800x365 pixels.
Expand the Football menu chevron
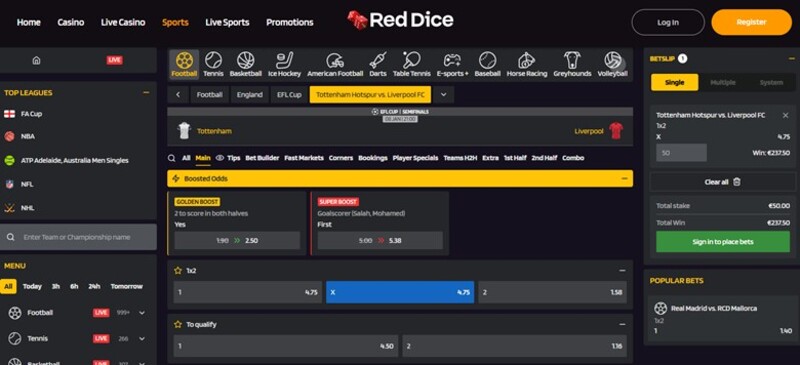click(142, 313)
